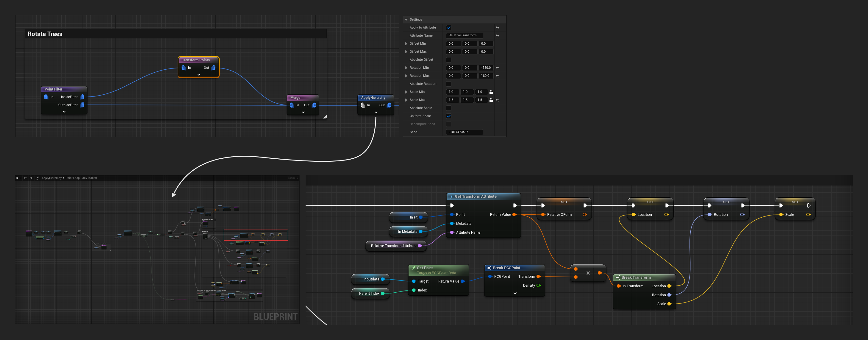The image size is (868, 340).
Task: Reset Rotation Min value with revert arrow
Action: coord(497,68)
